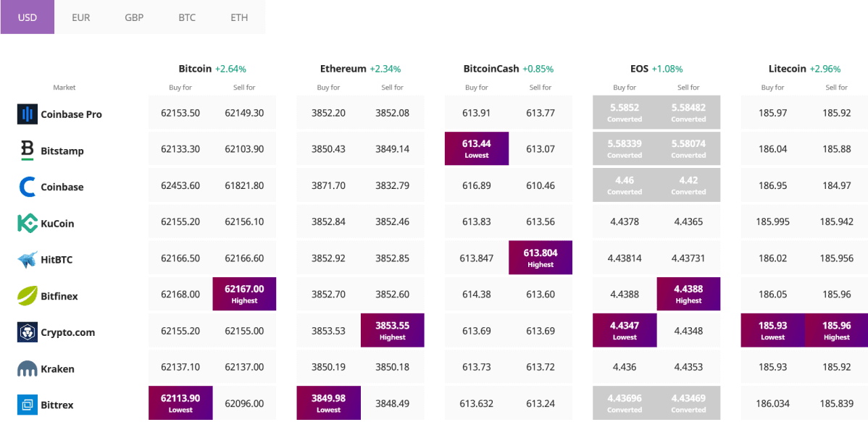Screen dimensions: 868x422
Task: Click the Crypto.com logo icon
Action: coord(27,332)
